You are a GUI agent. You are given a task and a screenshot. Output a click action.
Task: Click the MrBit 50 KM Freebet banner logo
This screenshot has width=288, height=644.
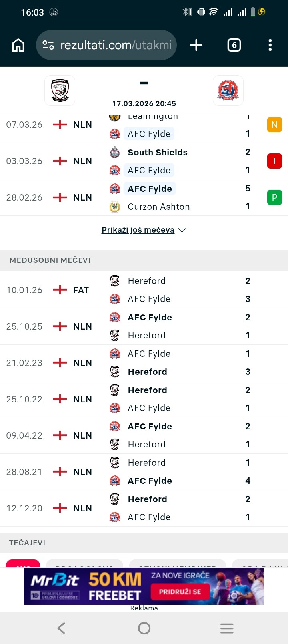tap(55, 580)
